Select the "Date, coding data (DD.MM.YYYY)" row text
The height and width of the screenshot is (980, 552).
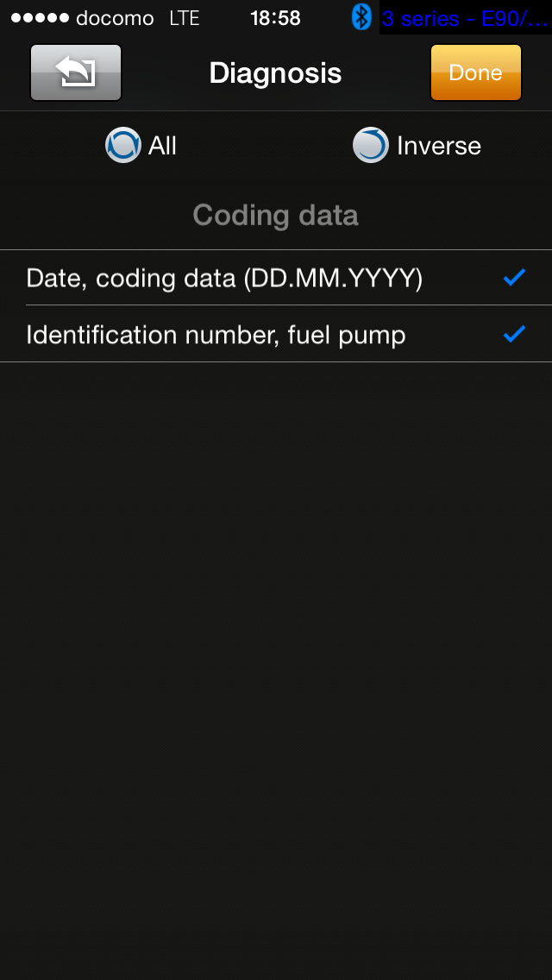tap(224, 278)
